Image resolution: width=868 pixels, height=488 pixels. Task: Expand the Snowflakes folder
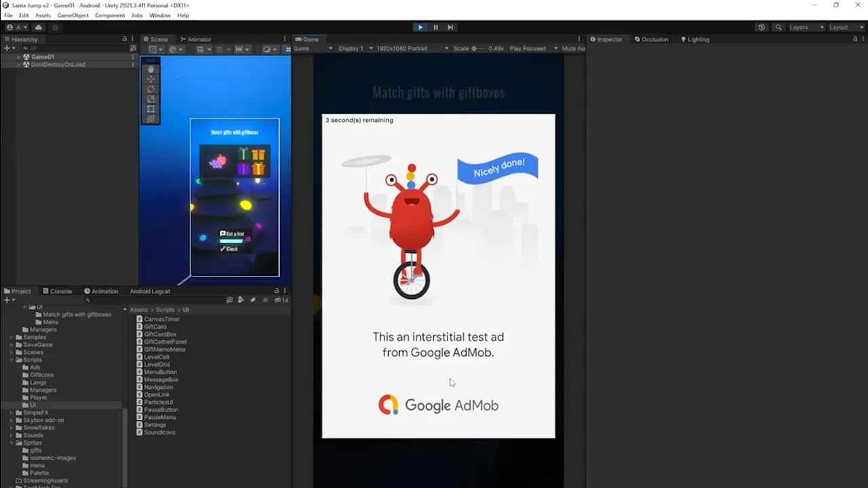click(x=12, y=428)
